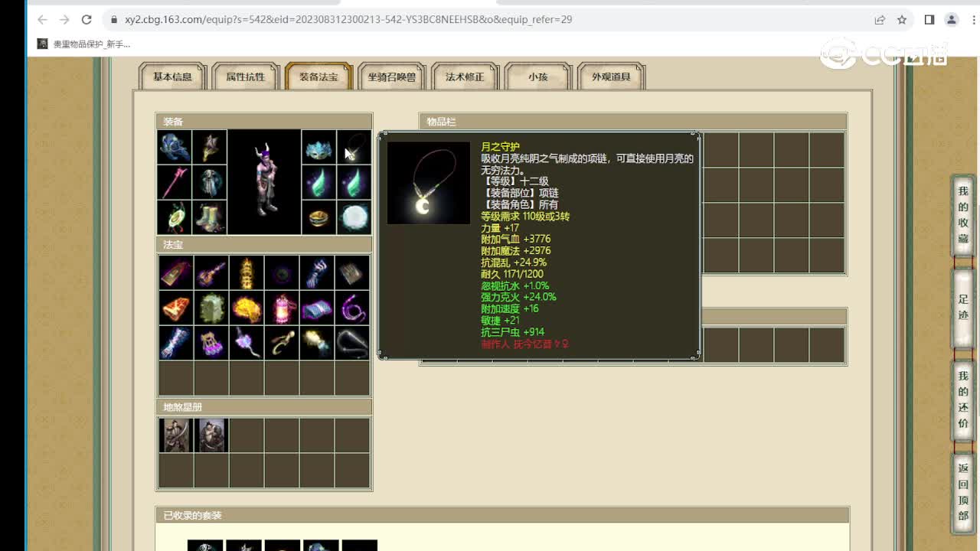Select the brown bamboo book treasure

coord(352,272)
